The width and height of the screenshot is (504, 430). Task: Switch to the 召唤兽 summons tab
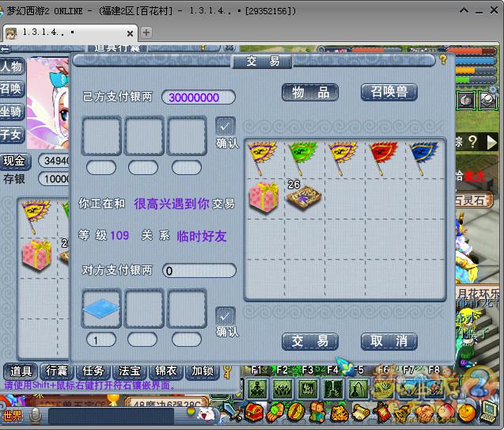click(x=388, y=92)
